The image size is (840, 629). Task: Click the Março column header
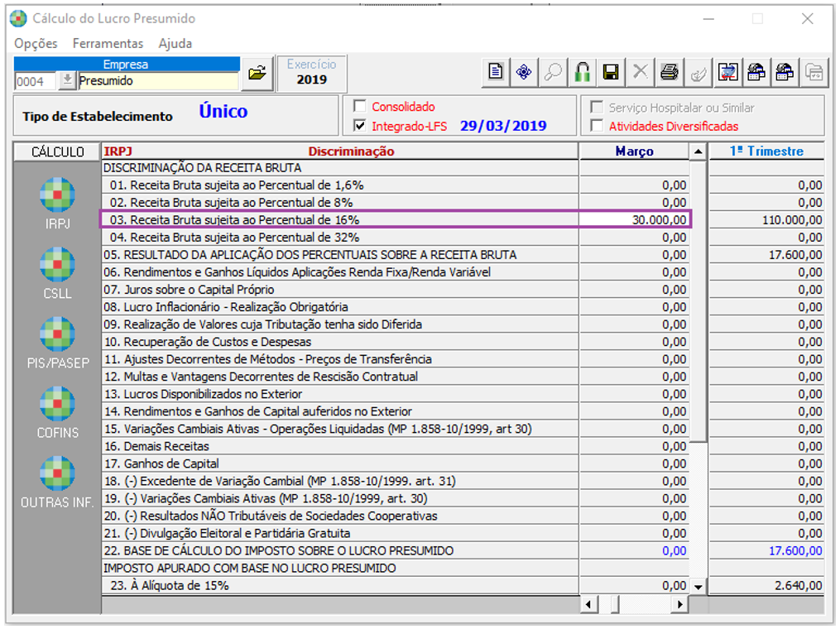pyautogui.click(x=634, y=151)
